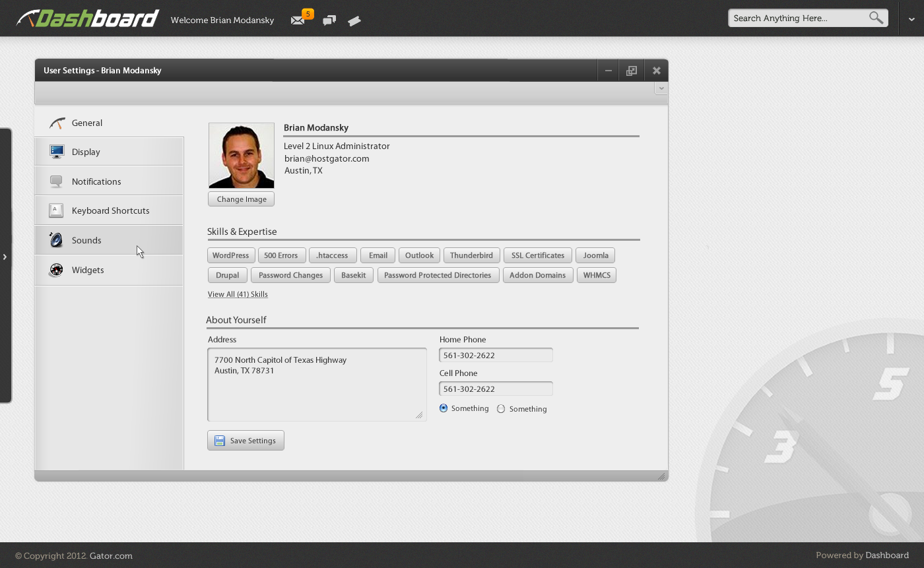924x568 pixels.
Task: Click the Password Protected Directories skill tag
Action: (438, 275)
